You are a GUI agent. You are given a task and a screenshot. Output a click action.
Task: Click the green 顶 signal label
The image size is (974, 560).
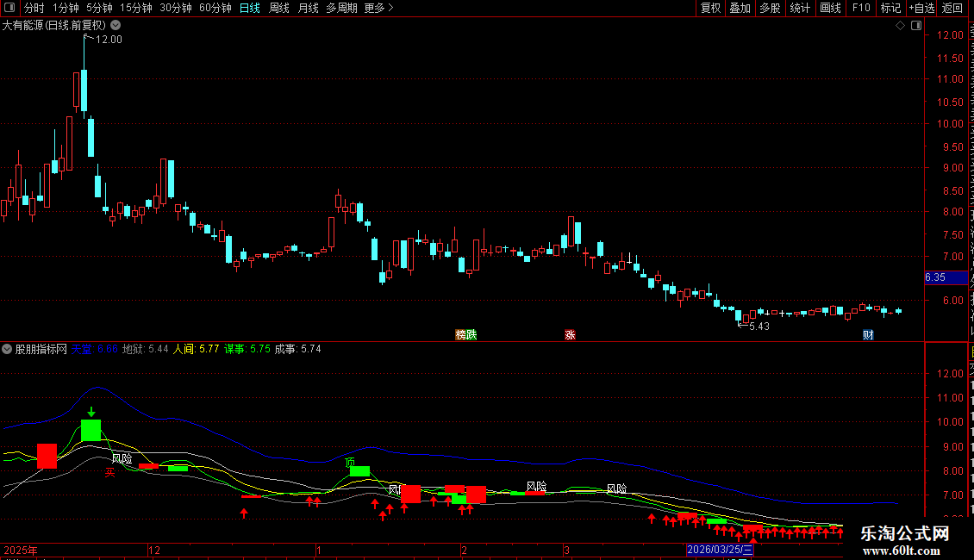click(x=350, y=462)
